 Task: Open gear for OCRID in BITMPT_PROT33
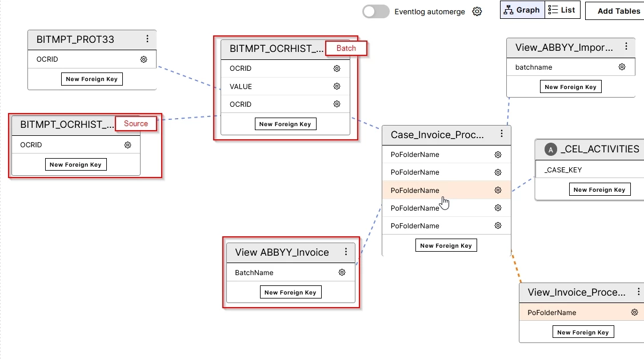144,59
